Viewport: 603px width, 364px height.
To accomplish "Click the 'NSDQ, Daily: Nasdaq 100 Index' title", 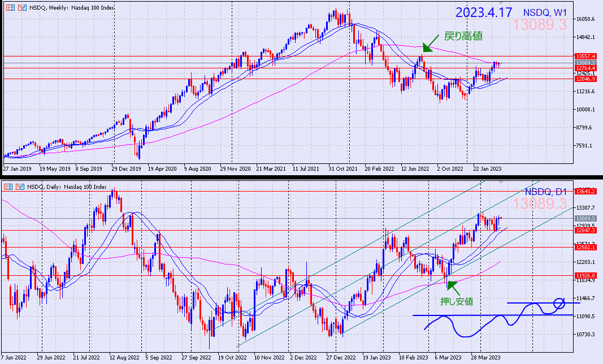I will point(67,187).
